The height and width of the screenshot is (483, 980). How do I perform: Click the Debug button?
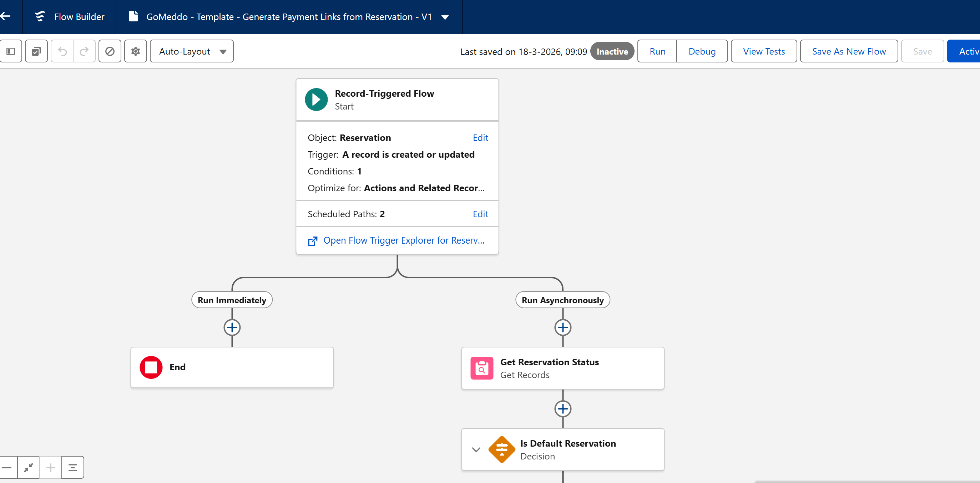click(702, 51)
